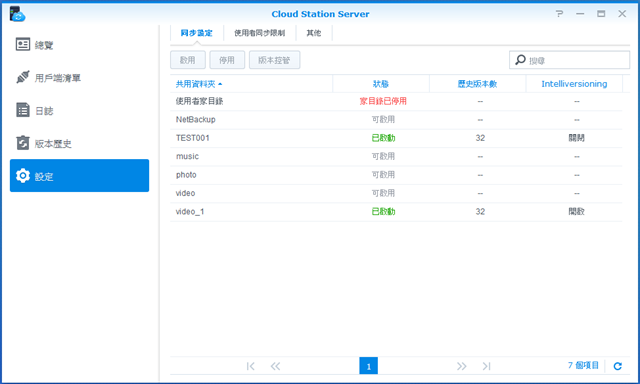The width and height of the screenshot is (640, 384).
Task: Click the search magnifier icon
Action: [520, 60]
